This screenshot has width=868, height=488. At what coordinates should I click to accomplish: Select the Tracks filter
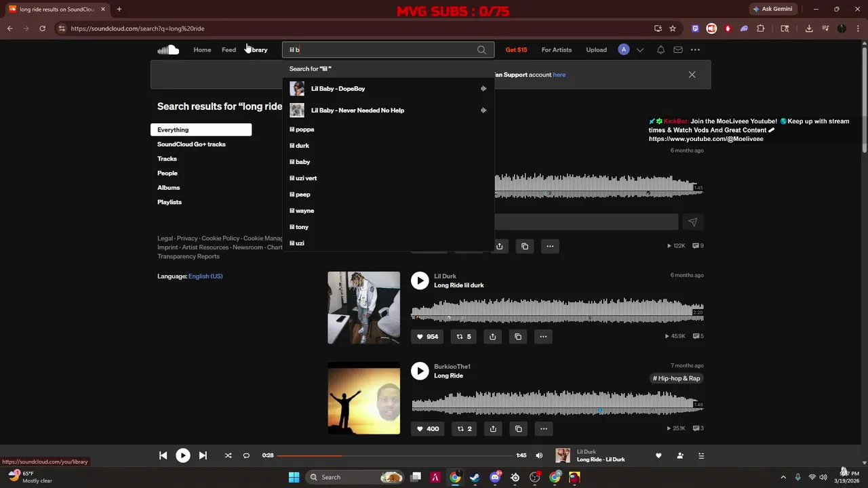167,159
